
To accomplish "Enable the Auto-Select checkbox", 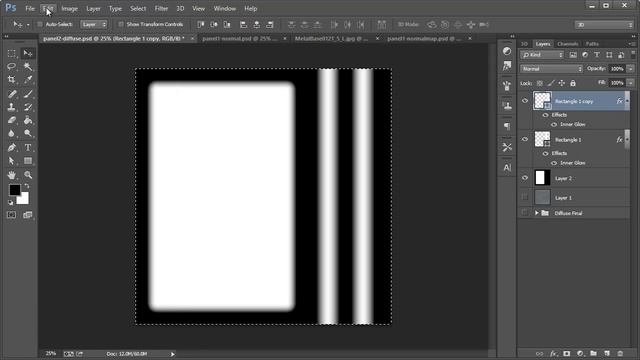I will (x=40, y=24).
